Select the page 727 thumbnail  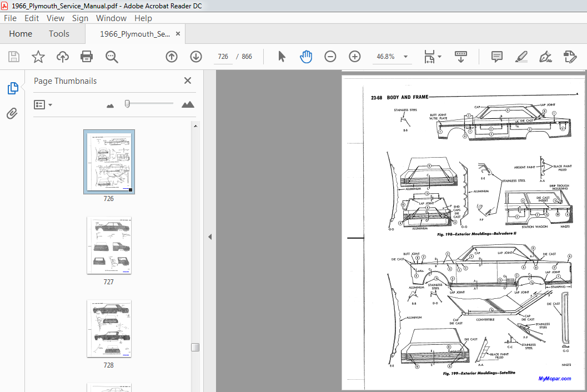pyautogui.click(x=109, y=245)
